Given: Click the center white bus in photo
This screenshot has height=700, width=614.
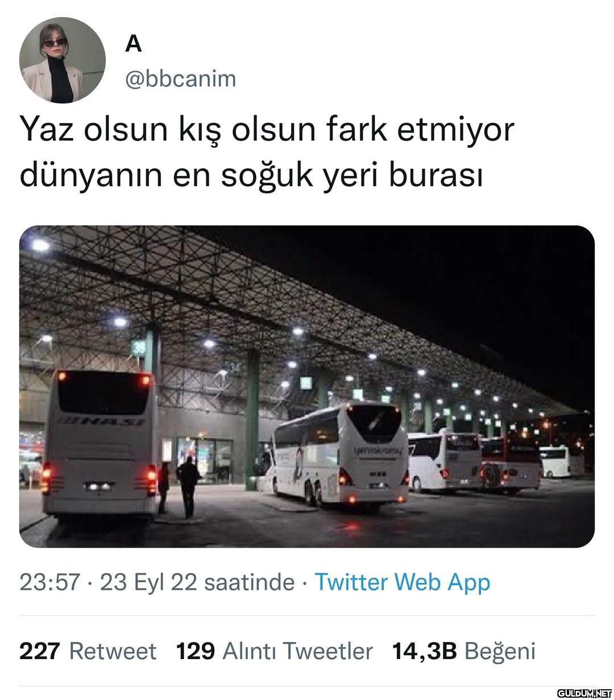Looking at the screenshot, I should click(340, 455).
